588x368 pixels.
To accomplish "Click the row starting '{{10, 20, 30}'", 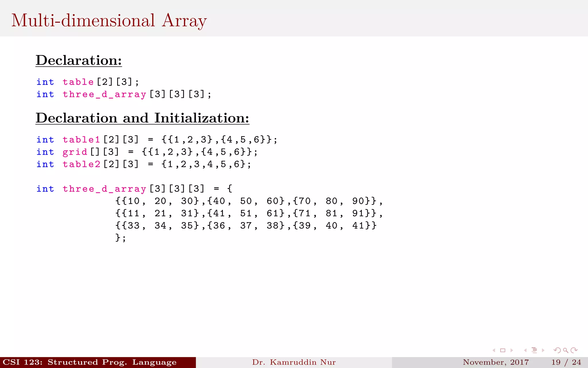I will click(249, 201).
